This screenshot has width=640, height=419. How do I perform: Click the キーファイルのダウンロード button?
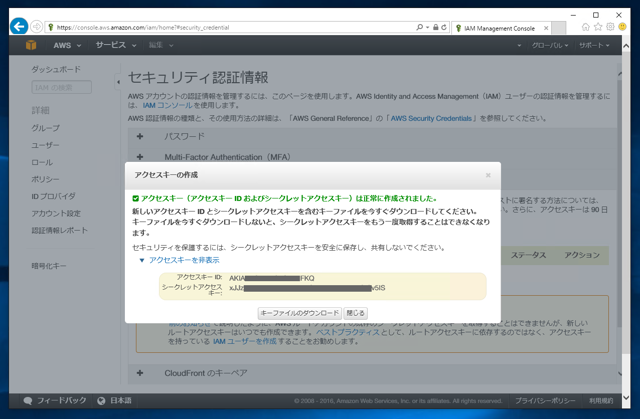tap(300, 313)
